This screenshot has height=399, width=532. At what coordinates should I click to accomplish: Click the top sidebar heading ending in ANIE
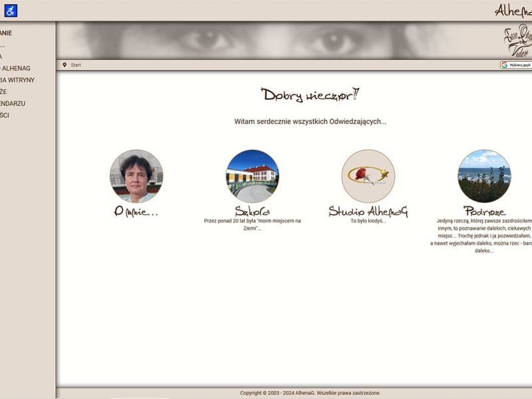click(x=7, y=33)
